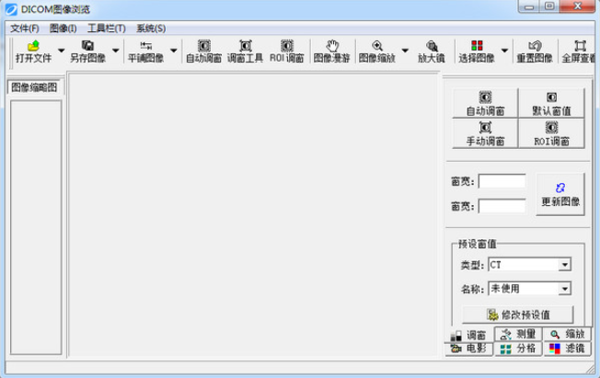
Task: Switch to the 电影 (cine) tab
Action: click(x=469, y=349)
